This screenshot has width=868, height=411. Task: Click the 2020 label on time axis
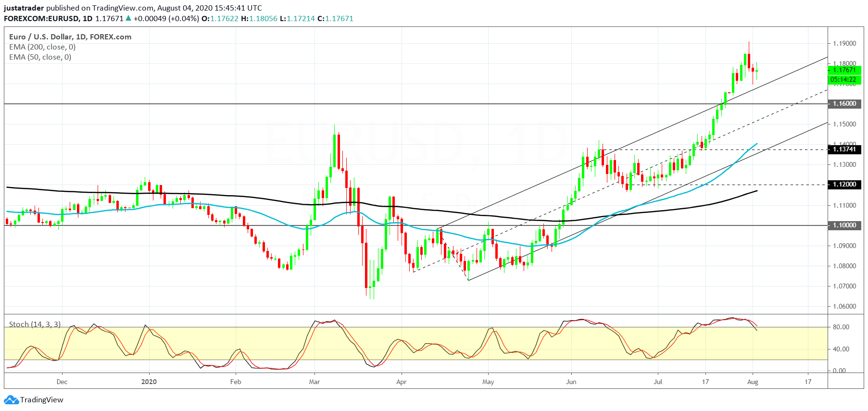(x=149, y=382)
